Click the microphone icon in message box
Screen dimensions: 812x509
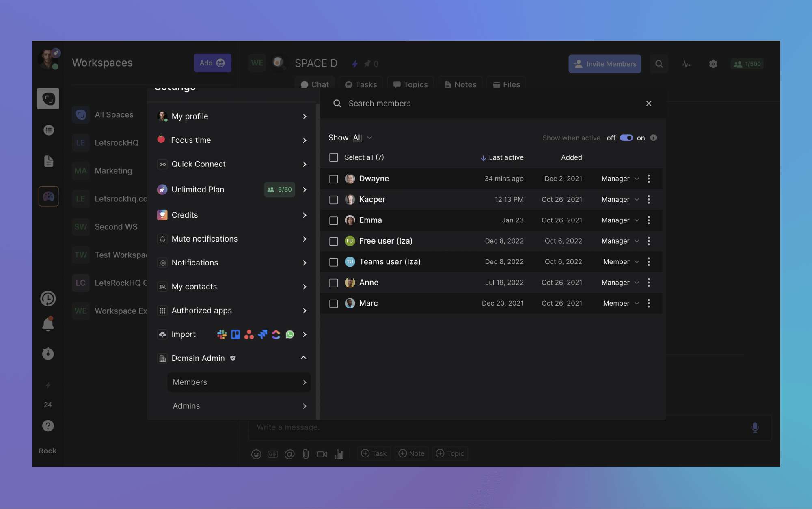(x=754, y=427)
